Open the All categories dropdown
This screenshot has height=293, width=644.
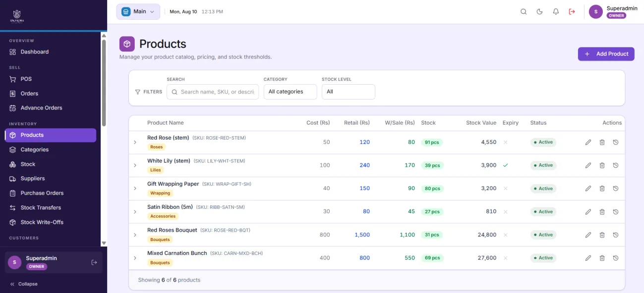(x=290, y=92)
